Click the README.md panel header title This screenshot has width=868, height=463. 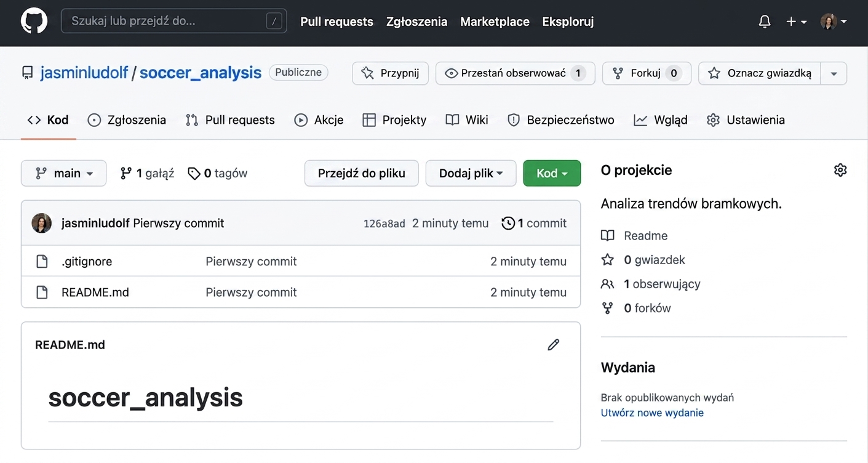(70, 345)
